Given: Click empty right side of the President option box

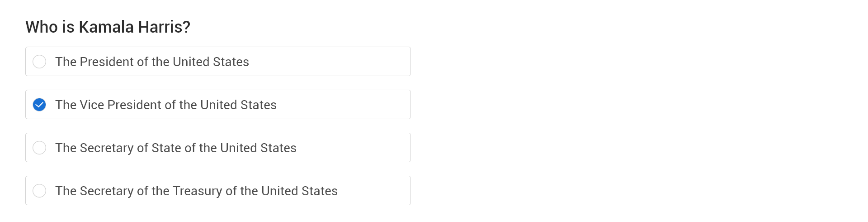Looking at the screenshot, I should (x=353, y=62).
